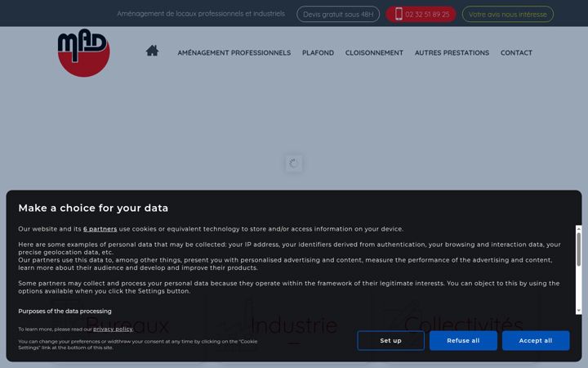Refuse all cookies
The width and height of the screenshot is (588, 368).
pos(463,340)
